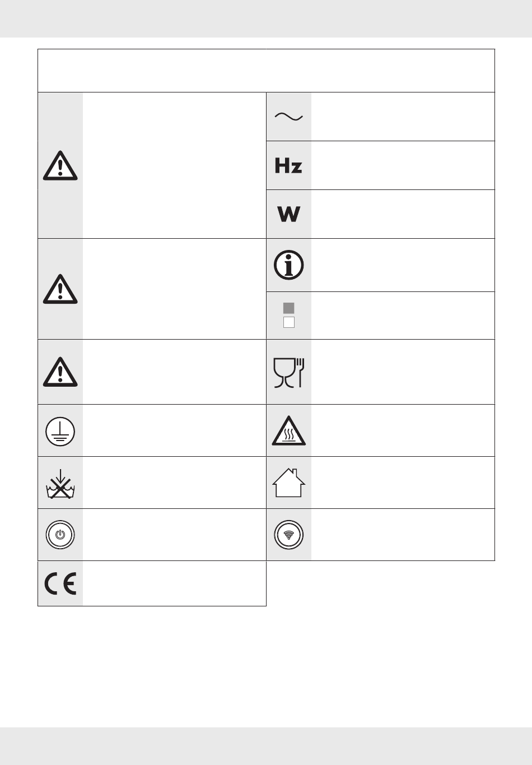Click the house indoor-use symbol
The height and width of the screenshot is (765, 532).
(x=289, y=483)
